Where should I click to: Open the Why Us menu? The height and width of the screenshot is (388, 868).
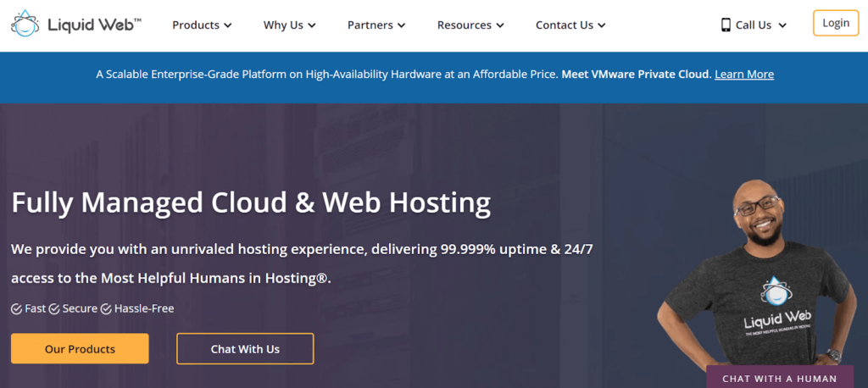point(290,25)
